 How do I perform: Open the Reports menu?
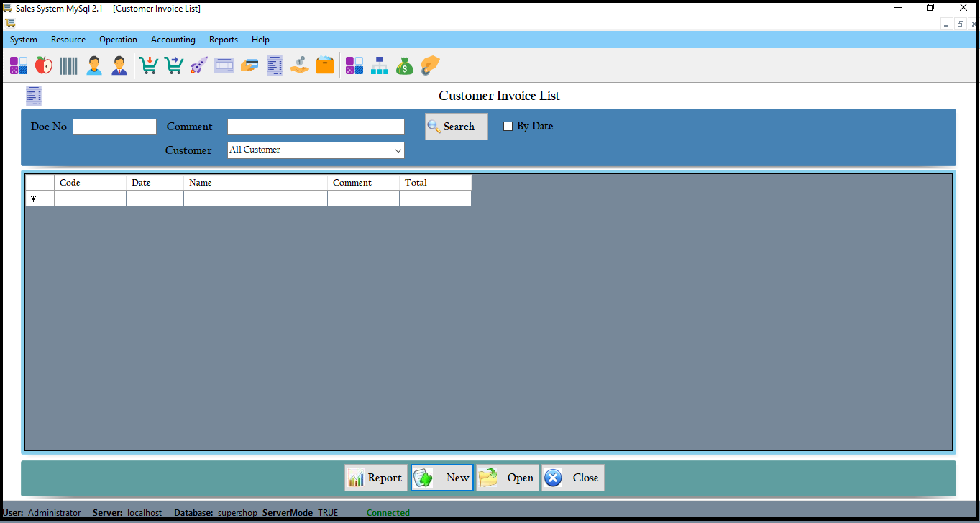point(223,40)
